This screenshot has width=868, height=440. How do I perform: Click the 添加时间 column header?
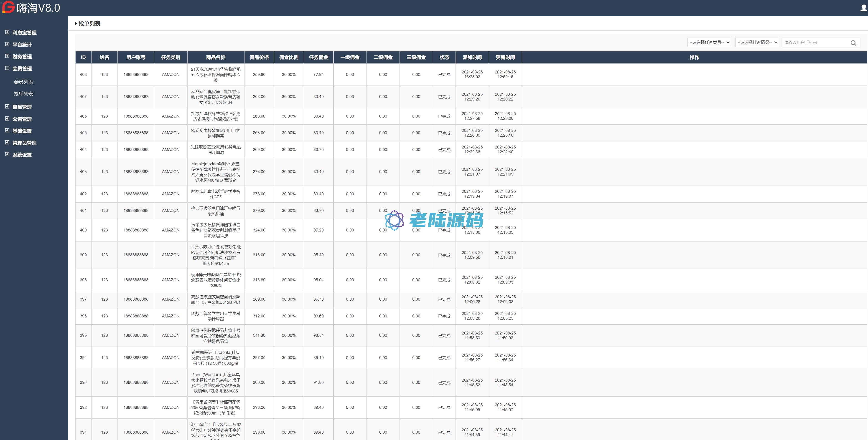[472, 57]
